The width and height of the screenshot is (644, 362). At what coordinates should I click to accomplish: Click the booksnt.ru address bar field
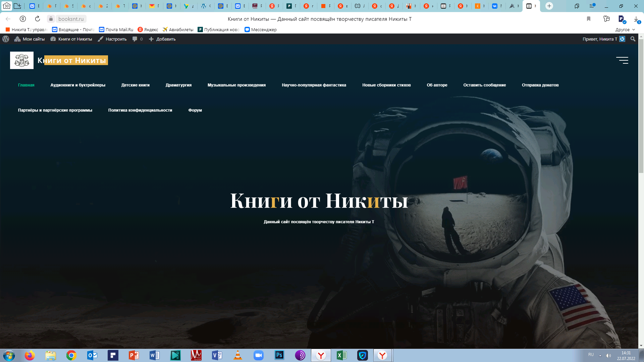tap(71, 19)
